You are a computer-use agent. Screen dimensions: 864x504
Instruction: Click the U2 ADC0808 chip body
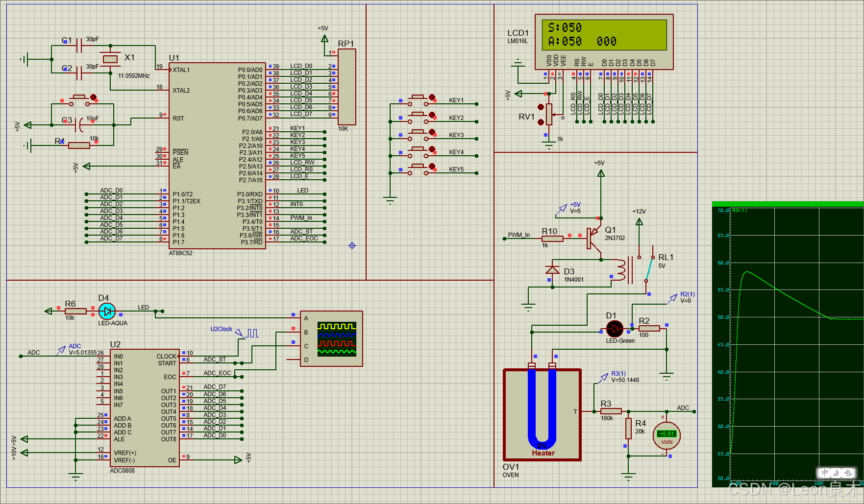[145, 408]
